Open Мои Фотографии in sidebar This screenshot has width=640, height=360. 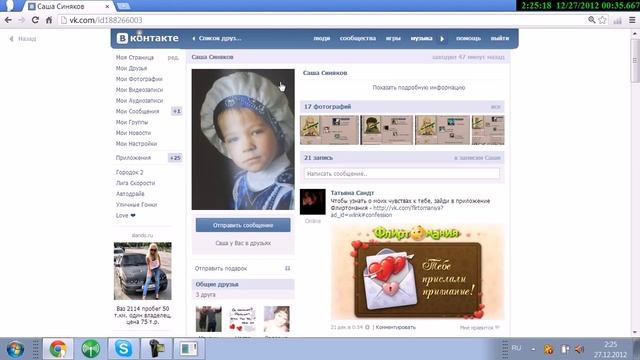pos(139,79)
